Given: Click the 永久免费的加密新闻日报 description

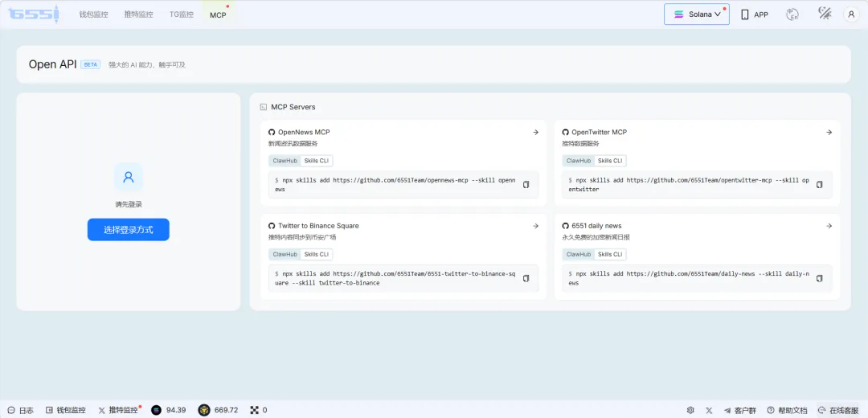Looking at the screenshot, I should 596,237.
